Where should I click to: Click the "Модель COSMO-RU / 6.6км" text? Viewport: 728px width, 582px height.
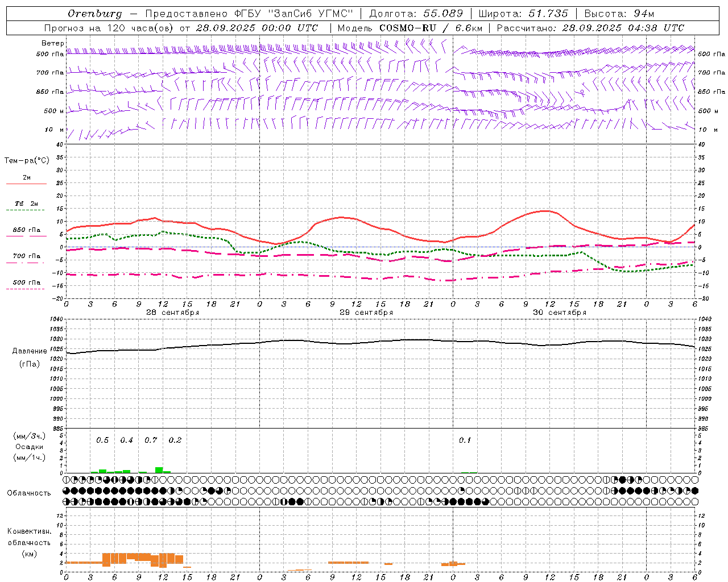pyautogui.click(x=409, y=28)
